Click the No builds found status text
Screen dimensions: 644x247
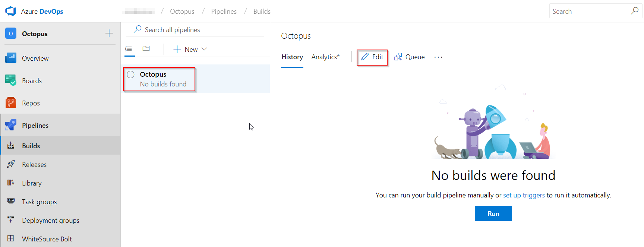(163, 84)
